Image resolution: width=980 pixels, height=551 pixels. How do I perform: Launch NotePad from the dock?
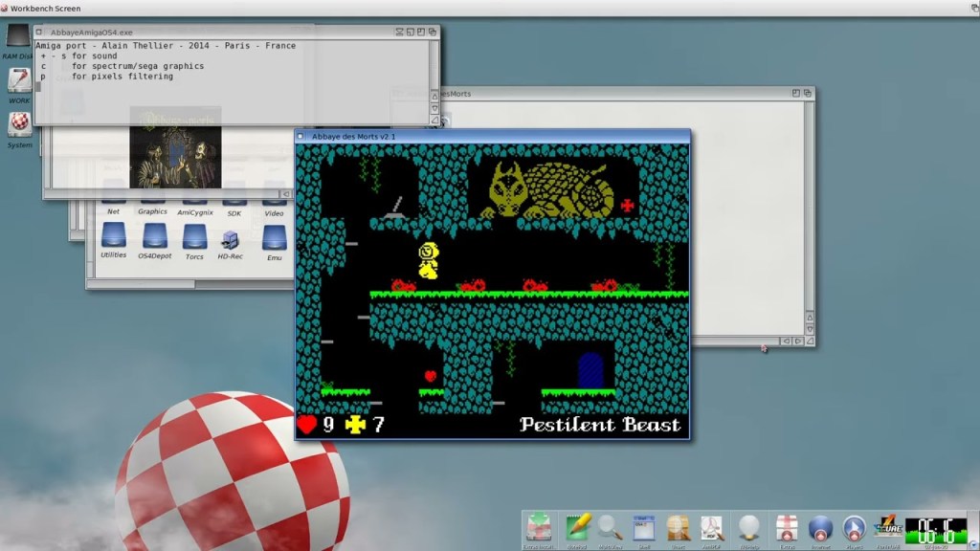point(578,528)
